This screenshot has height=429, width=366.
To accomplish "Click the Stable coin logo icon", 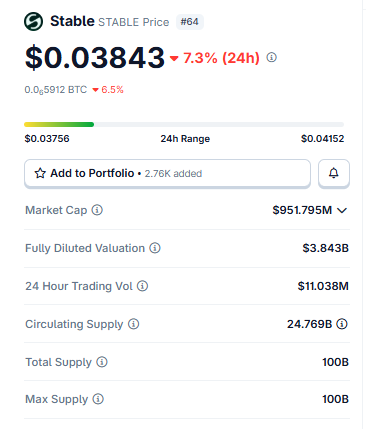I will (x=33, y=22).
